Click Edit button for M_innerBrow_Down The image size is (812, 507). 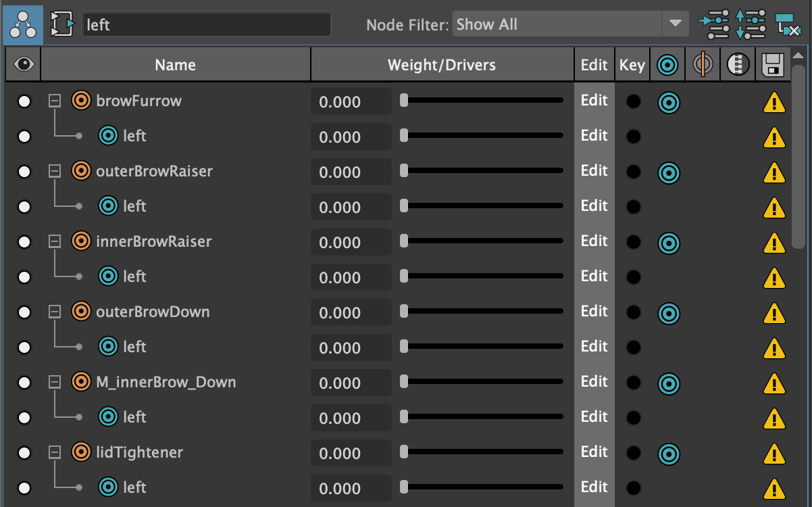(x=594, y=382)
